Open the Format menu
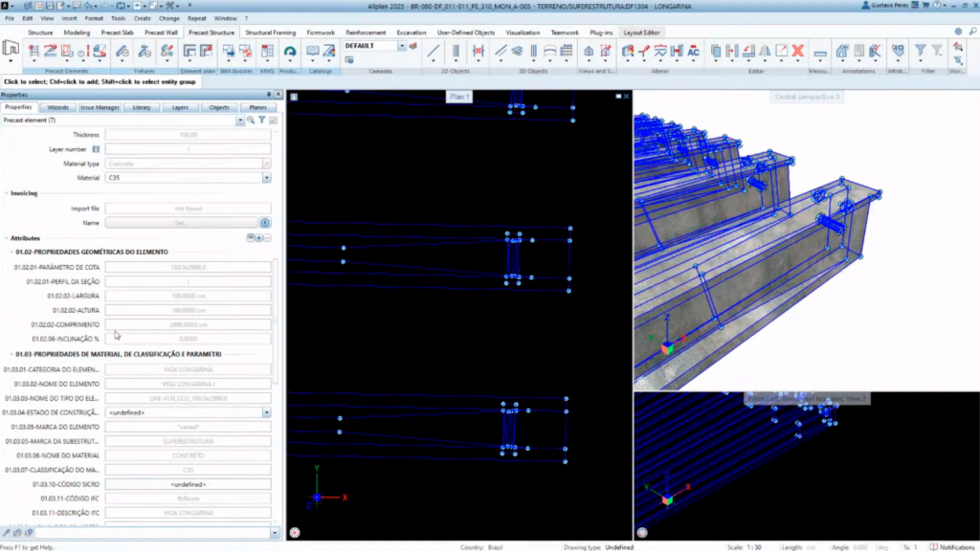 click(94, 18)
